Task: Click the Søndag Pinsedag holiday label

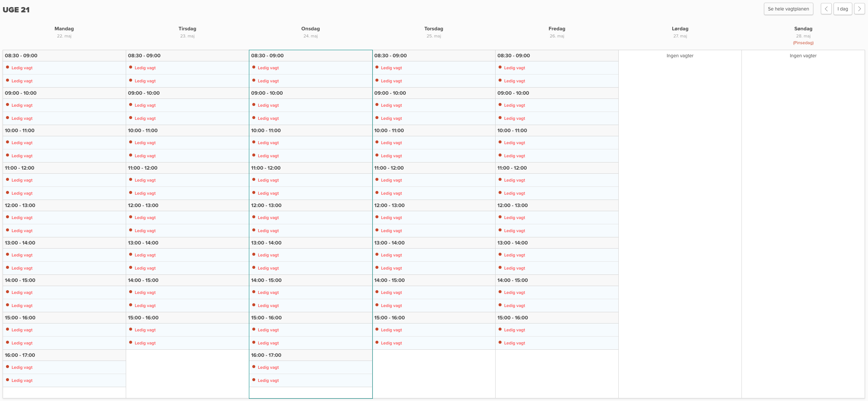Action: (803, 43)
